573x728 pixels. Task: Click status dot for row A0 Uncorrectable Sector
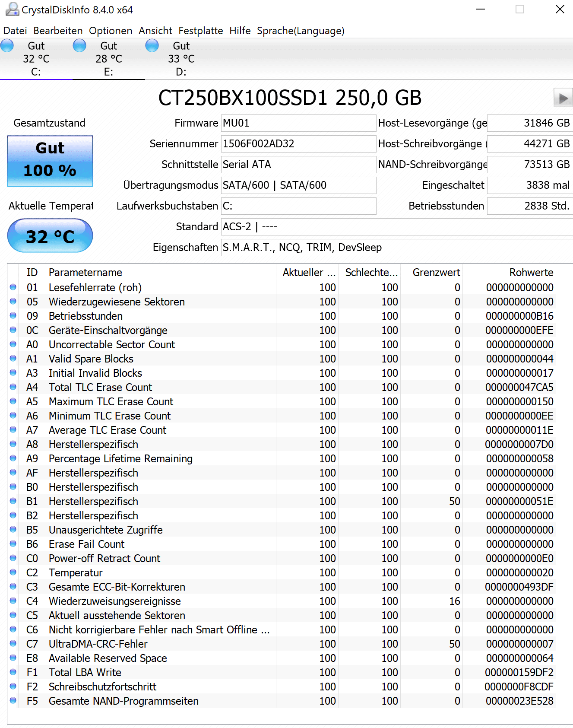click(13, 344)
